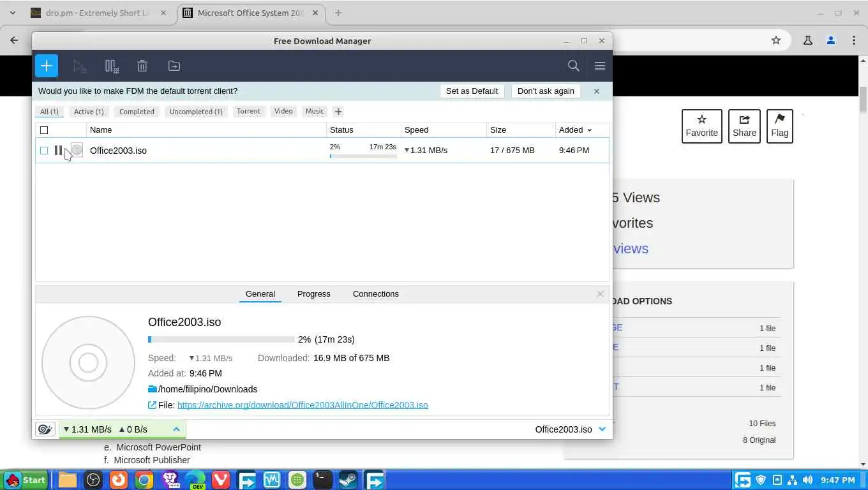This screenshot has height=490, width=868.
Task: Open the terminal from taskbar
Action: click(322, 480)
